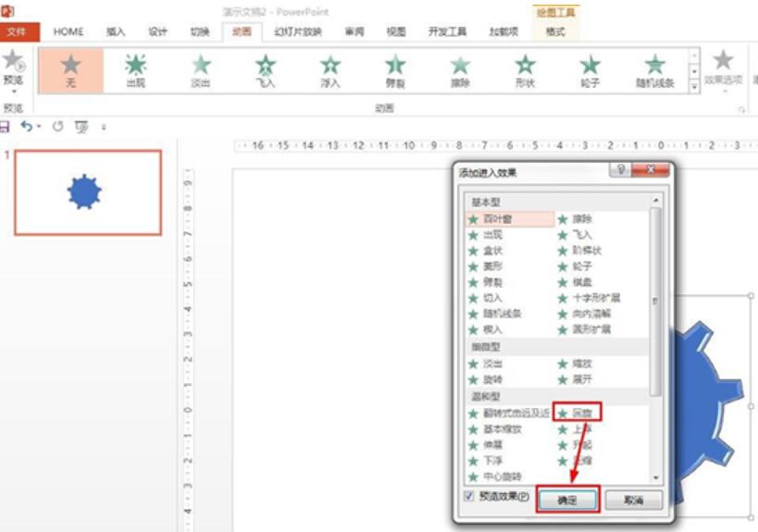758x532 pixels.
Task: Click 取消 to cancel the dialog
Action: pyautogui.click(x=634, y=500)
